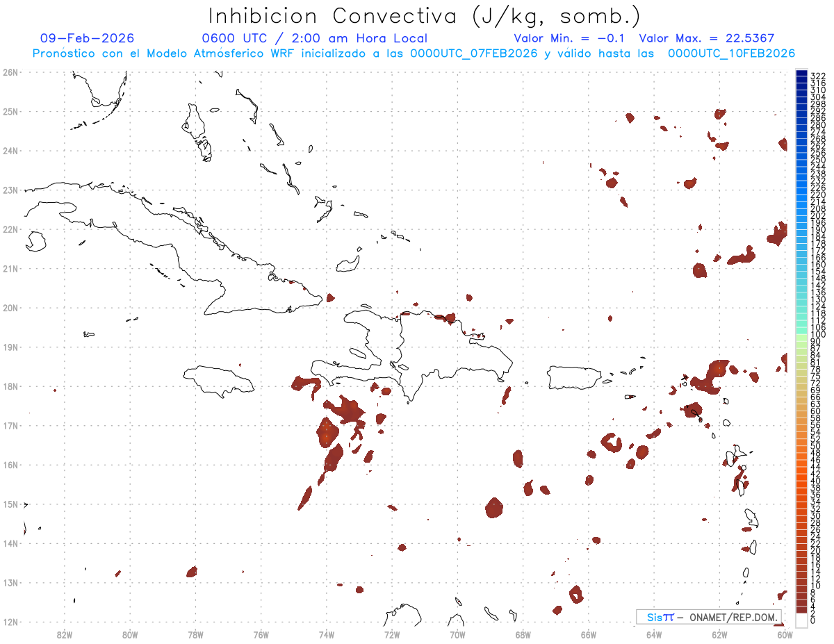The height and width of the screenshot is (644, 834).
Task: Click the title 'Inhibicion Convectiva (J/kg, somb.)'
Action: click(x=424, y=17)
